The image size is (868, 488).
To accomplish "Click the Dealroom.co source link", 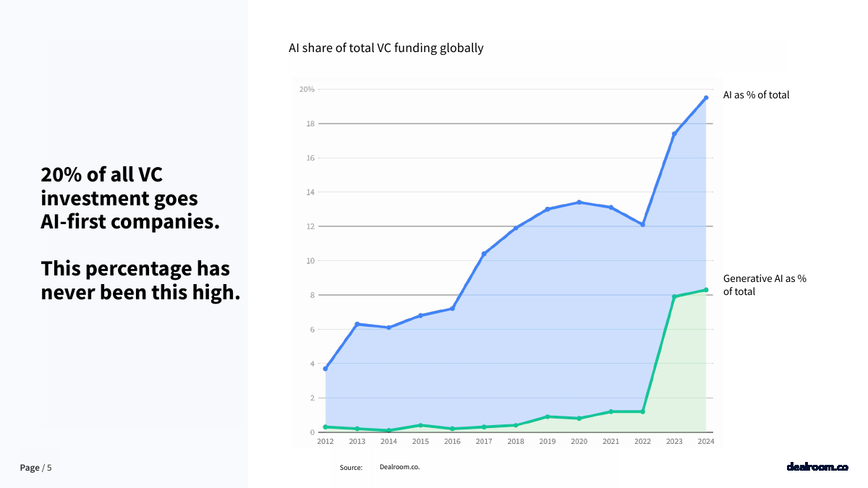I will [x=399, y=467].
